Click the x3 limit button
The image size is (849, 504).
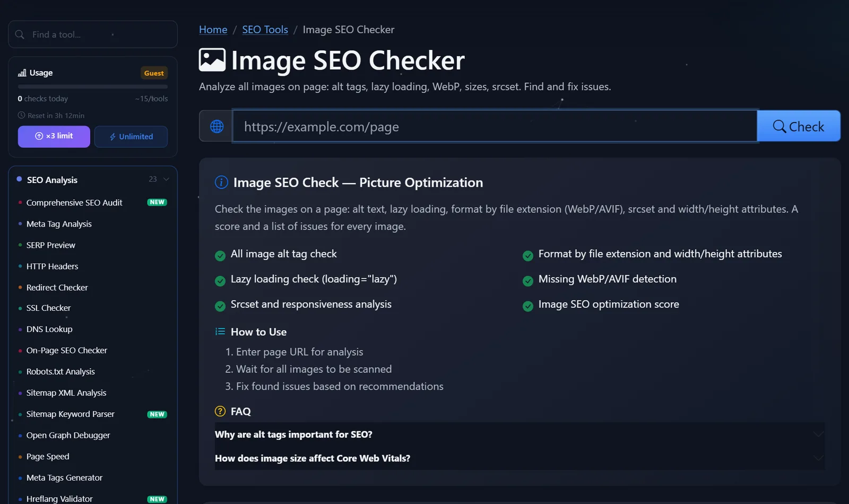point(54,136)
